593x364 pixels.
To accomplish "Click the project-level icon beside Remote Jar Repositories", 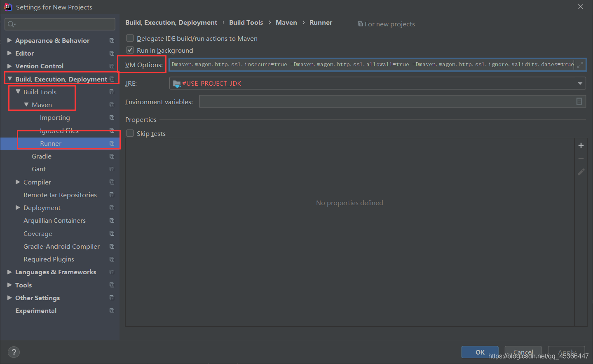I will (x=112, y=195).
